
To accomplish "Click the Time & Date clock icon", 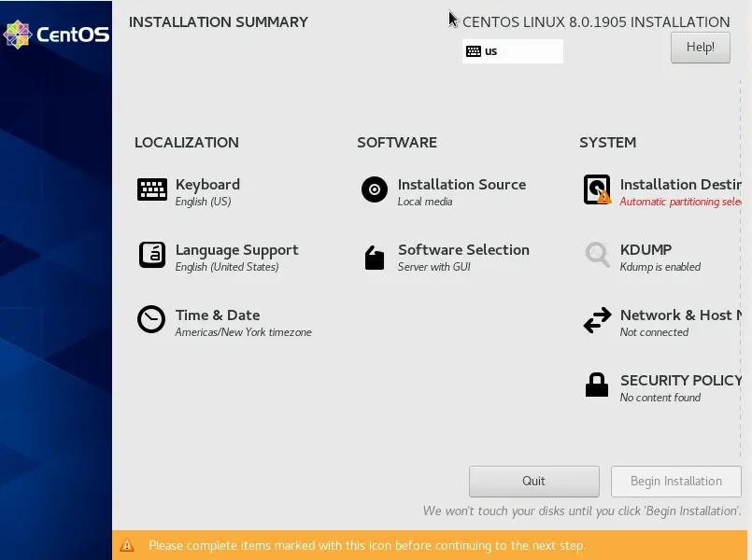I will point(151,319).
